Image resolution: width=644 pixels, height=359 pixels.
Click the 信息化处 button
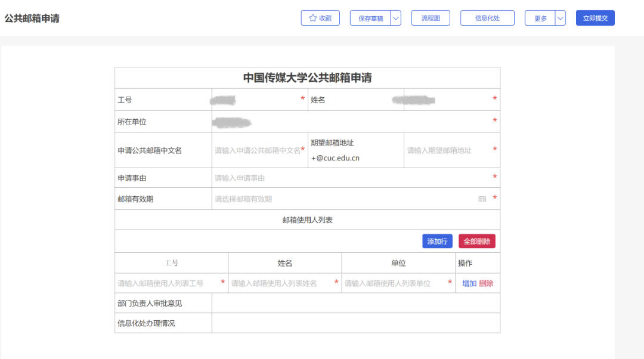click(487, 18)
